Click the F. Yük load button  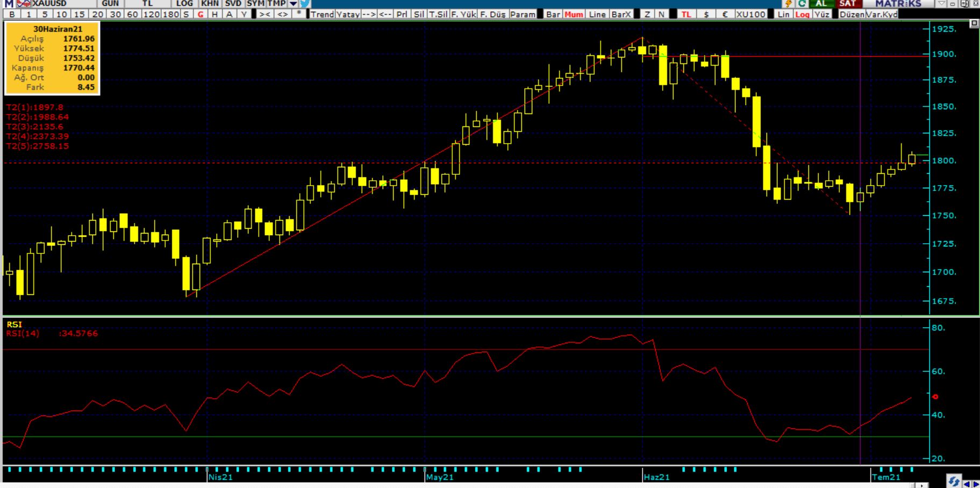pos(463,15)
